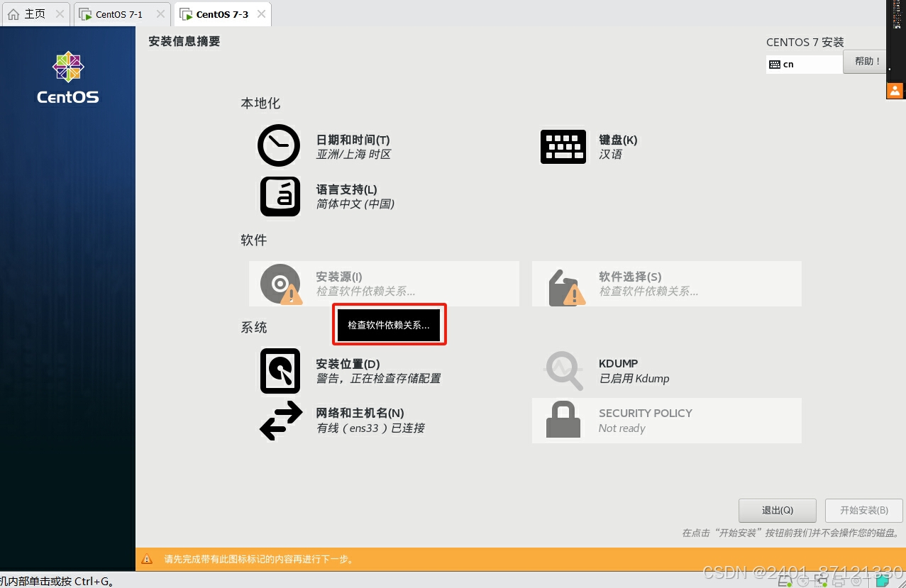
Task: Open Date & Time clock icon
Action: [x=279, y=145]
